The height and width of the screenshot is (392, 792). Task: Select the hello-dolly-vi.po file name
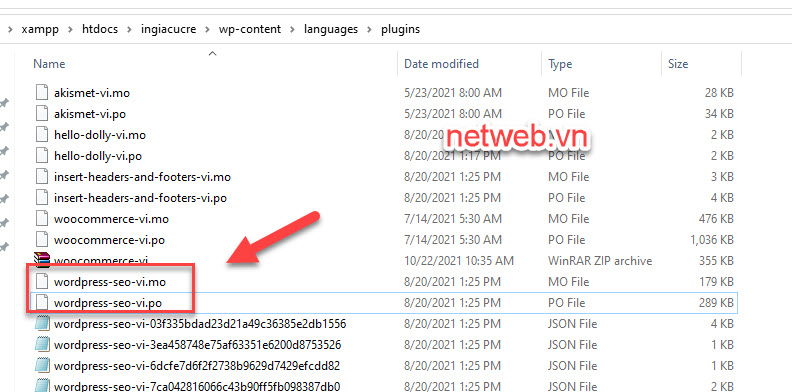[98, 156]
